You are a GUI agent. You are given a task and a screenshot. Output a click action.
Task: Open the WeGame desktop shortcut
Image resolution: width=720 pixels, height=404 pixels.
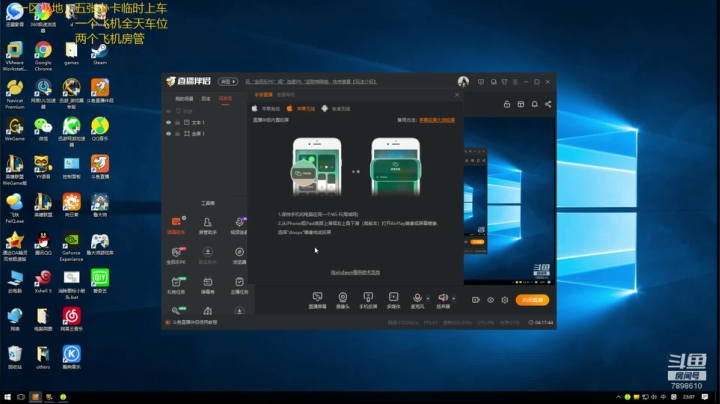click(15, 129)
